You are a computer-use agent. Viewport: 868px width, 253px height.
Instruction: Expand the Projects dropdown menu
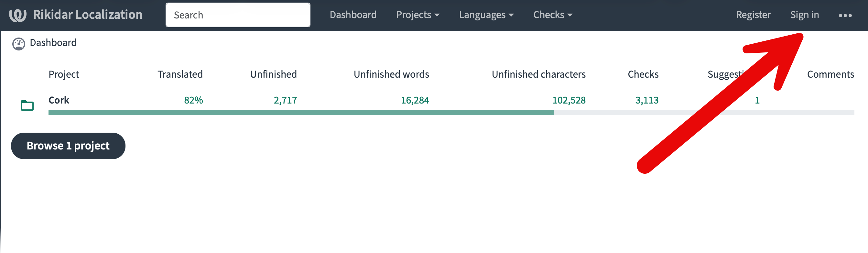pos(418,15)
